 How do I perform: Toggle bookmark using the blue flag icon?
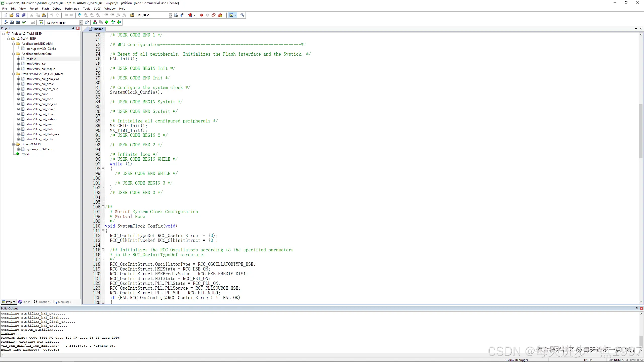[x=80, y=15]
